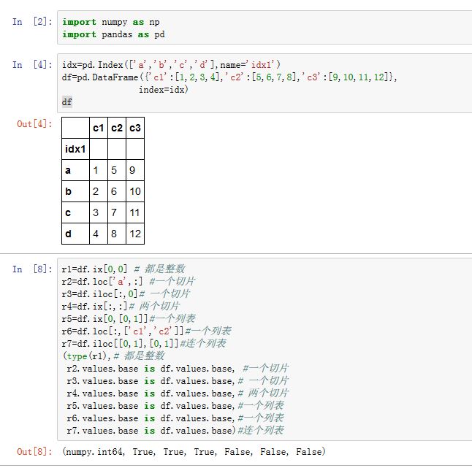The width and height of the screenshot is (472, 476).
Task: Place cursor on the import numpy line
Action: pyautogui.click(x=110, y=22)
